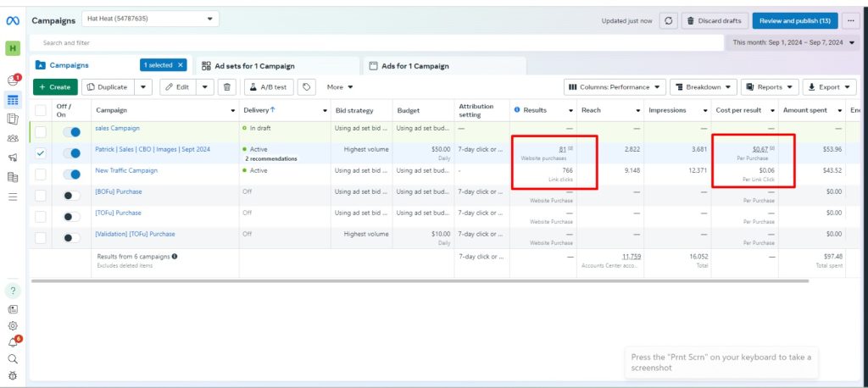Open the New Traffic Campaign link
Image resolution: width=868 pixels, height=388 pixels.
[126, 170]
